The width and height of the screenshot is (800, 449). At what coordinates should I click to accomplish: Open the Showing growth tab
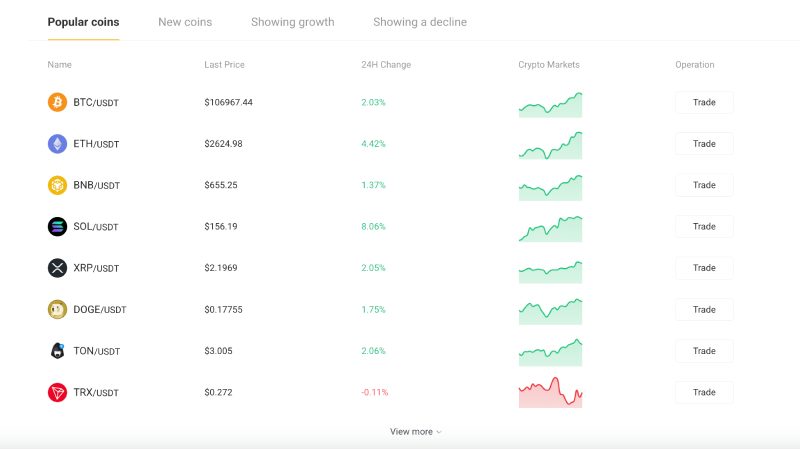coord(292,22)
